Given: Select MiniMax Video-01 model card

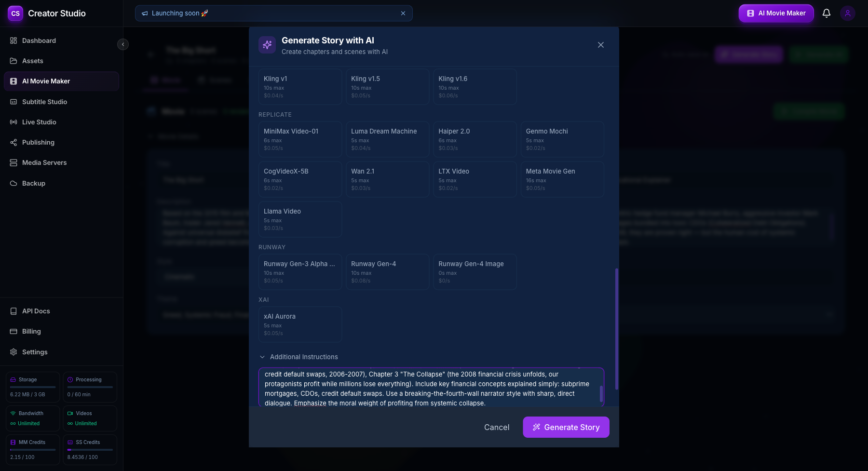Looking at the screenshot, I should coord(300,139).
